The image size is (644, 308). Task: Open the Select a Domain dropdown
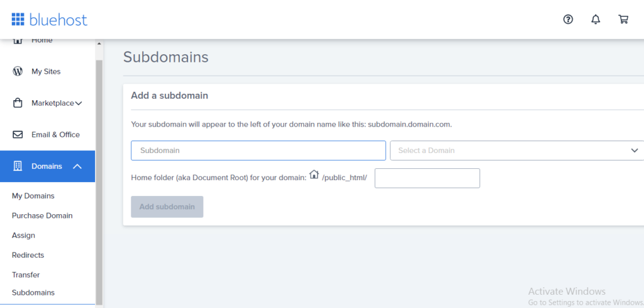(x=517, y=151)
